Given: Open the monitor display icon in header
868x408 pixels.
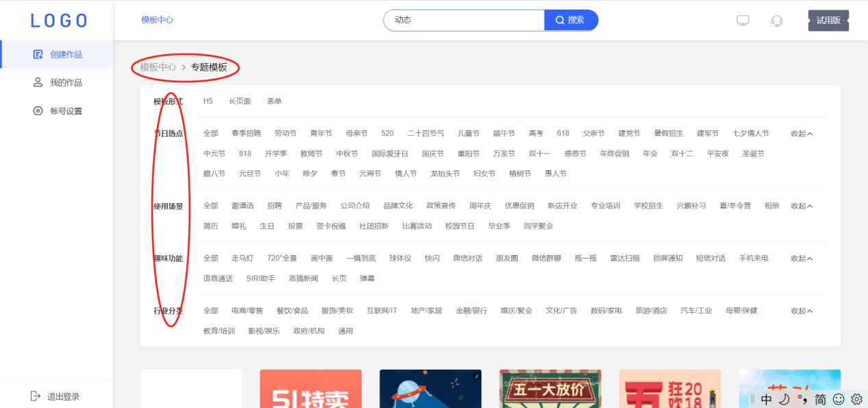Looking at the screenshot, I should (743, 21).
